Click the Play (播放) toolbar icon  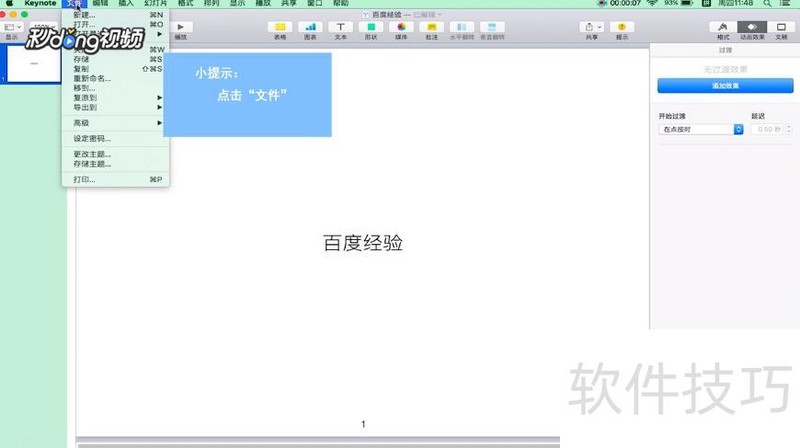[181, 27]
